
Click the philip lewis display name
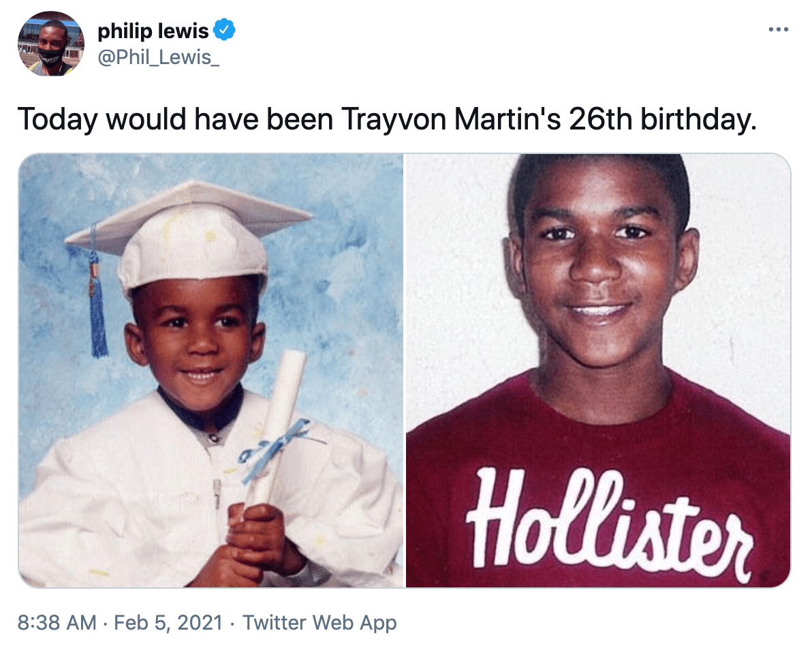153,31
